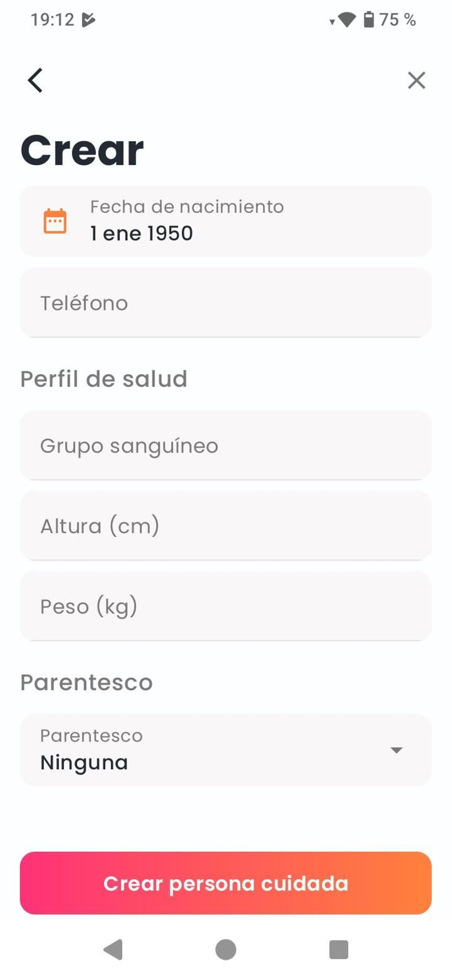This screenshot has height=980, width=452.
Task: Tap Android back navigation triangle
Action: coord(113,949)
